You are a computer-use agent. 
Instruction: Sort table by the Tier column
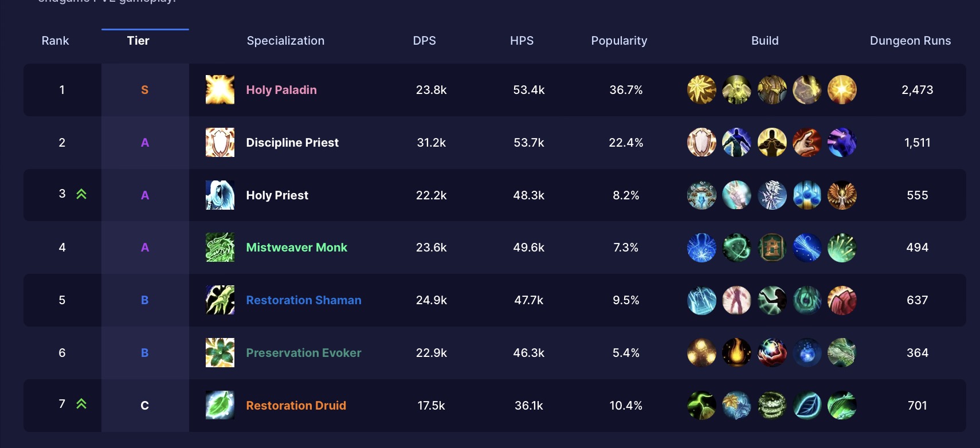[138, 41]
